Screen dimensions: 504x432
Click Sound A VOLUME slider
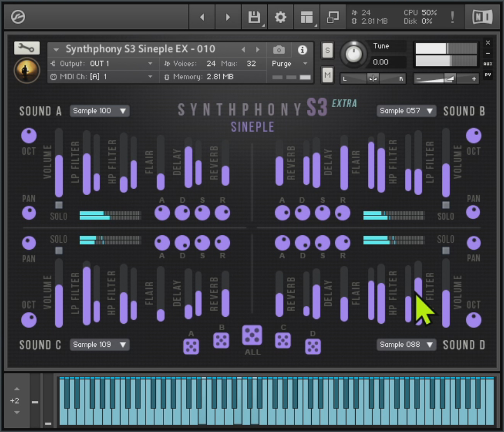click(58, 162)
